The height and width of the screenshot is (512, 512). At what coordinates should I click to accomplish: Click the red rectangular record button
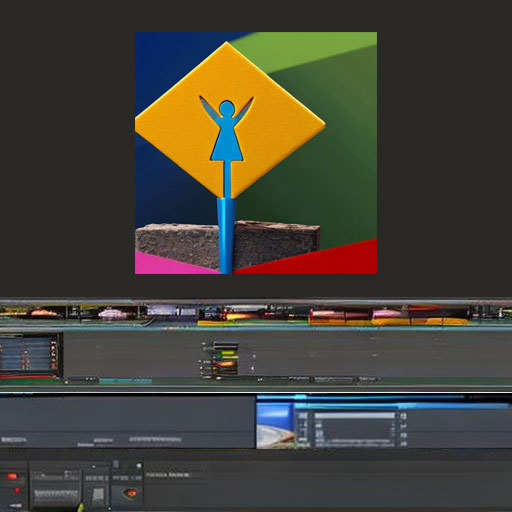click(12, 476)
